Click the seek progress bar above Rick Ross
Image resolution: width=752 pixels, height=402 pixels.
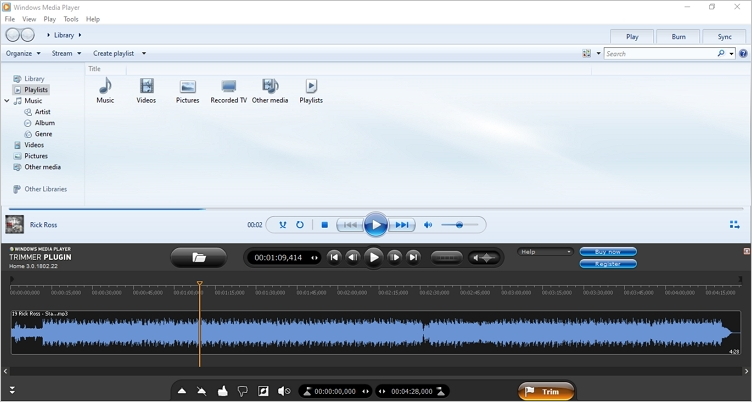[376, 209]
